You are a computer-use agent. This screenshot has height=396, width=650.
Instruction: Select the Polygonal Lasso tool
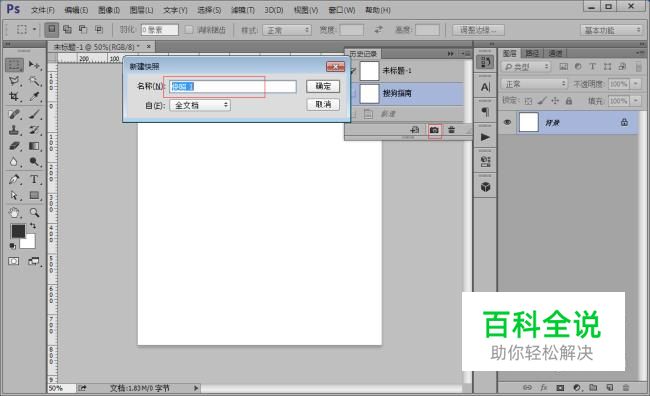click(14, 81)
